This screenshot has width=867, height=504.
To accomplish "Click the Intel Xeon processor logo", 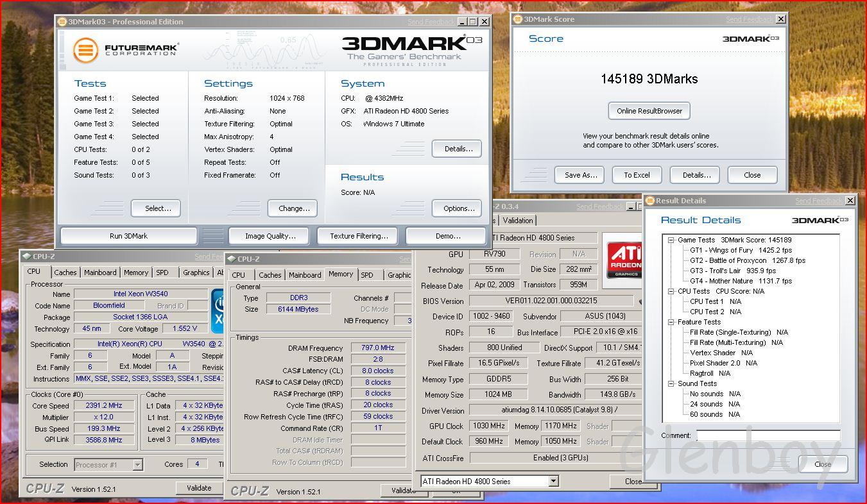I will (219, 310).
